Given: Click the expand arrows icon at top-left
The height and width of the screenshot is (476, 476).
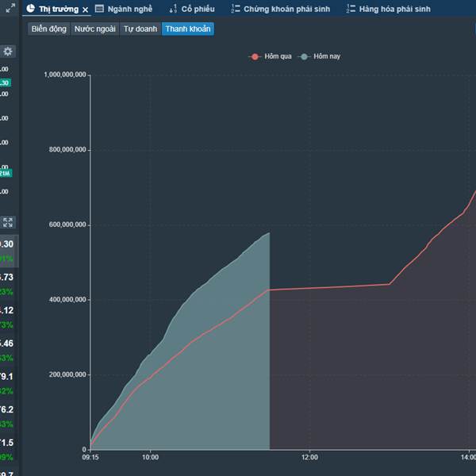Looking at the screenshot, I should tap(10, 9).
